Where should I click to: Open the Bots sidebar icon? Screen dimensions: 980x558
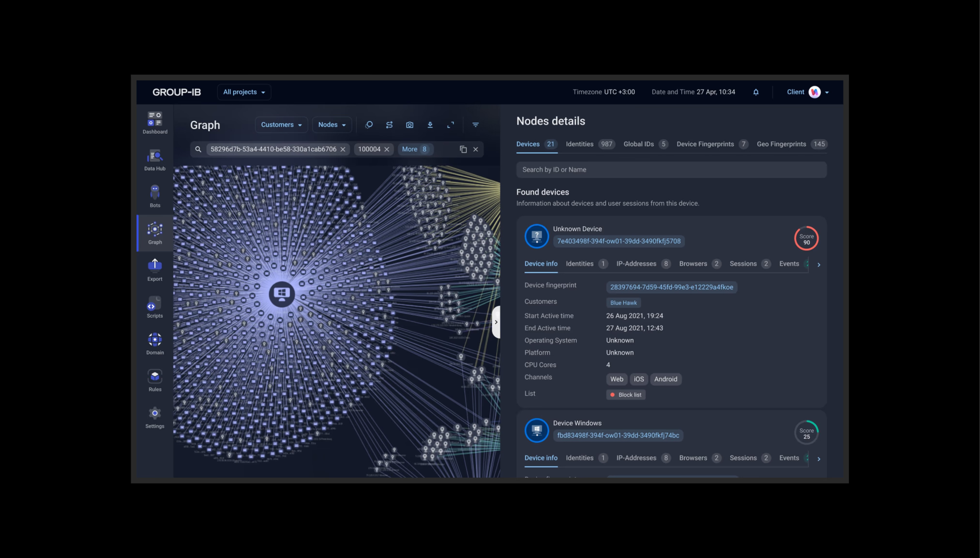coord(155,197)
